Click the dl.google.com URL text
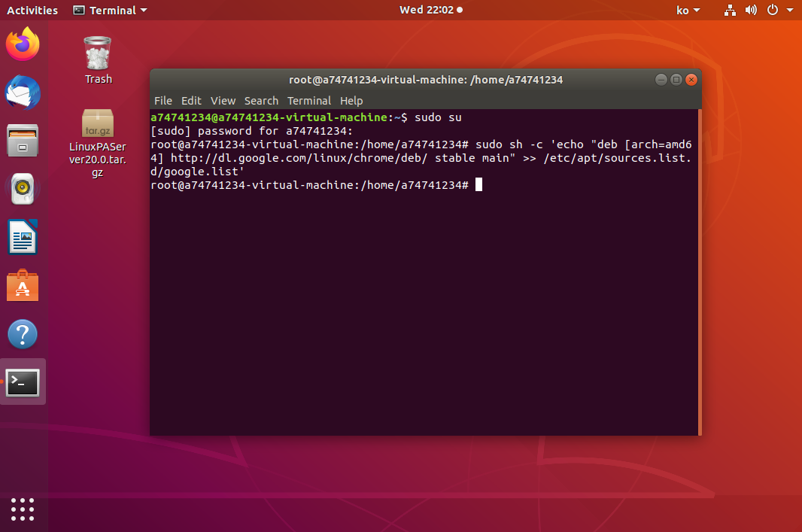Viewport: 802px width, 532px height. click(299, 158)
